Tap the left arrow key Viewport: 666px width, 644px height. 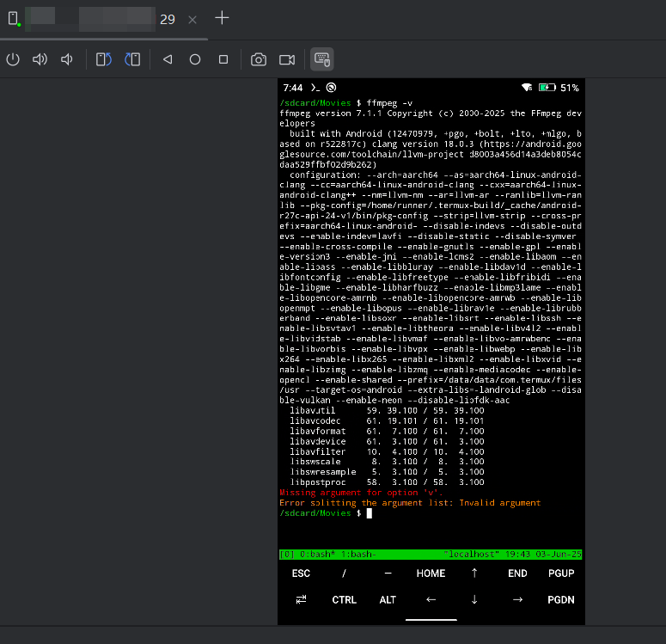coord(431,600)
